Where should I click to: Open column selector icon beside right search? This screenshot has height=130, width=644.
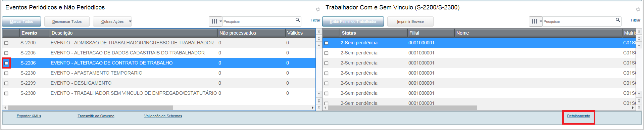(534, 21)
